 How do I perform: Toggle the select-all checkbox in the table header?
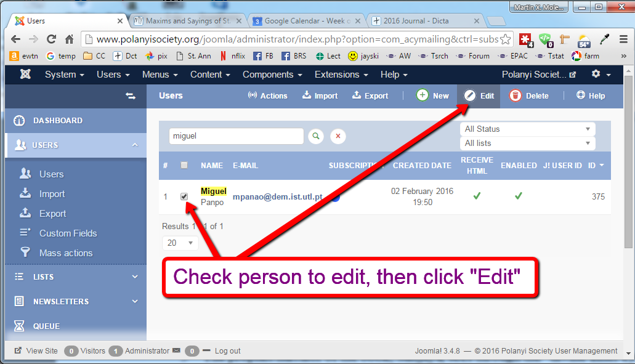pos(184,165)
